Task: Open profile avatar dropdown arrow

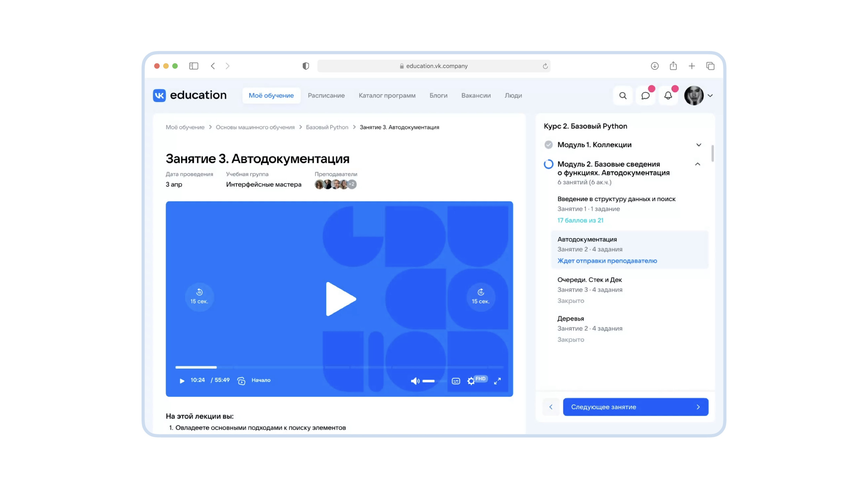Action: coord(710,96)
